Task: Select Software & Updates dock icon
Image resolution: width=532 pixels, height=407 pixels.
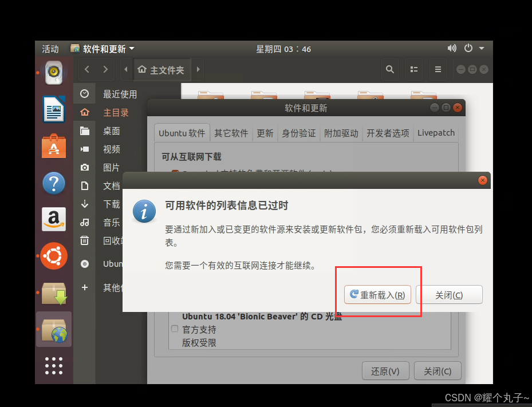Action: point(54,330)
